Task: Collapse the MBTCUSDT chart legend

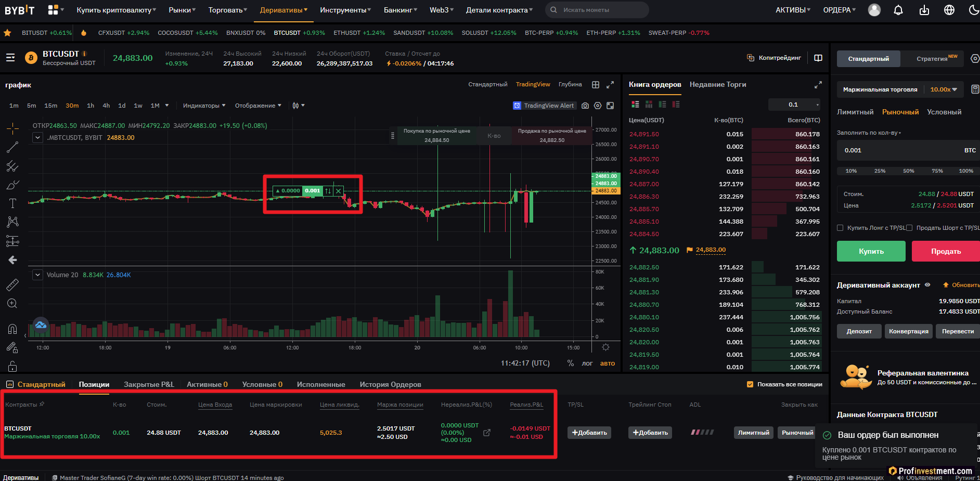Action: pyautogui.click(x=37, y=138)
